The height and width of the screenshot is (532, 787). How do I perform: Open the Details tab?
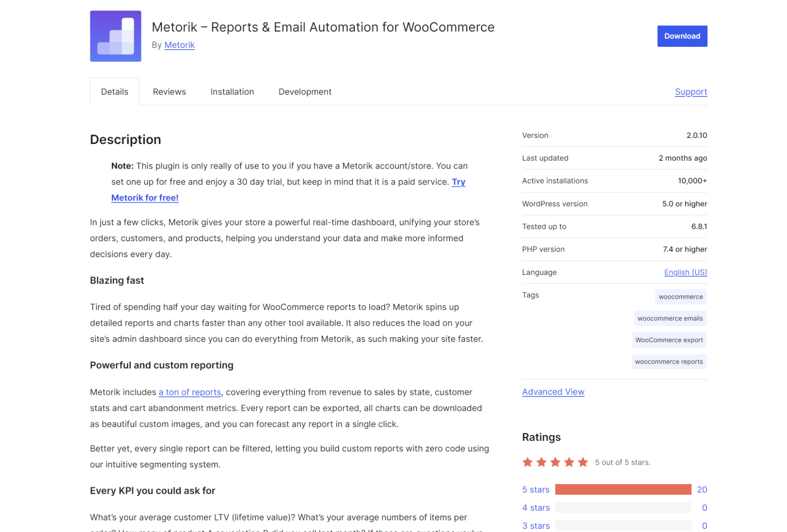(x=115, y=92)
